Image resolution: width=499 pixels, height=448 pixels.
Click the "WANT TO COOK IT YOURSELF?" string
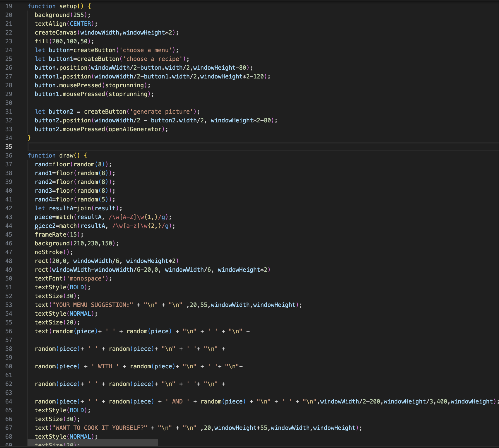pos(100,428)
